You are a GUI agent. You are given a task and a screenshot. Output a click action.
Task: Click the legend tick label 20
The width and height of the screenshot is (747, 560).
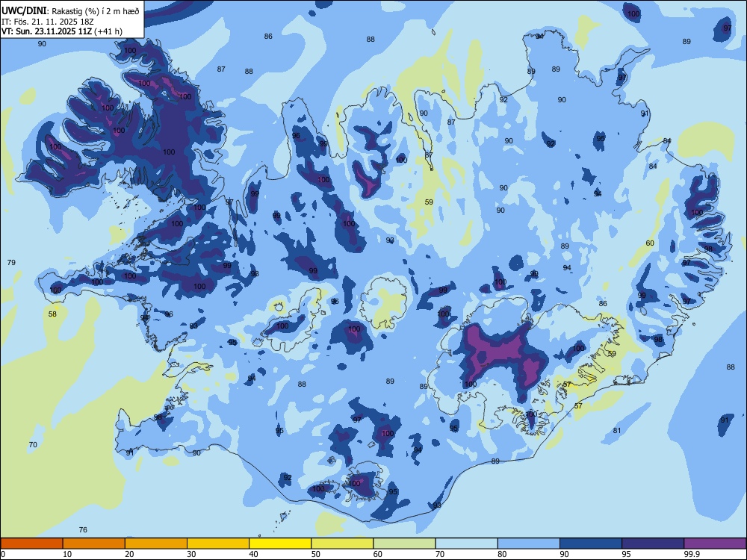tap(129, 554)
